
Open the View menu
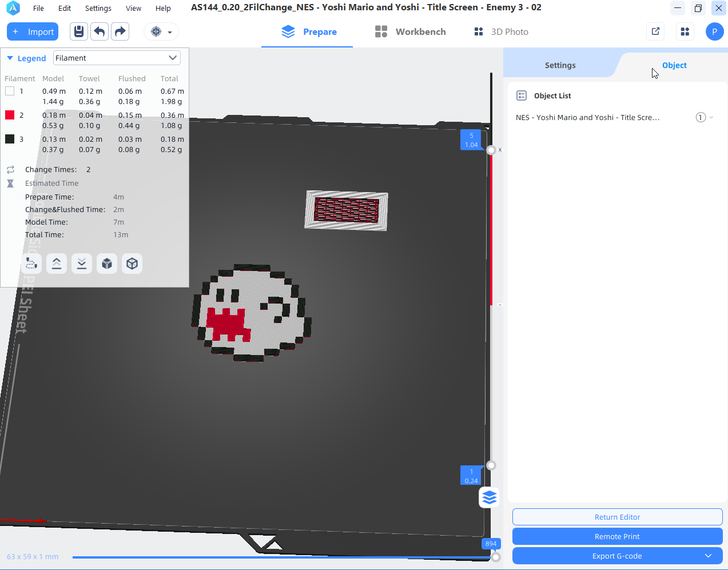point(133,8)
